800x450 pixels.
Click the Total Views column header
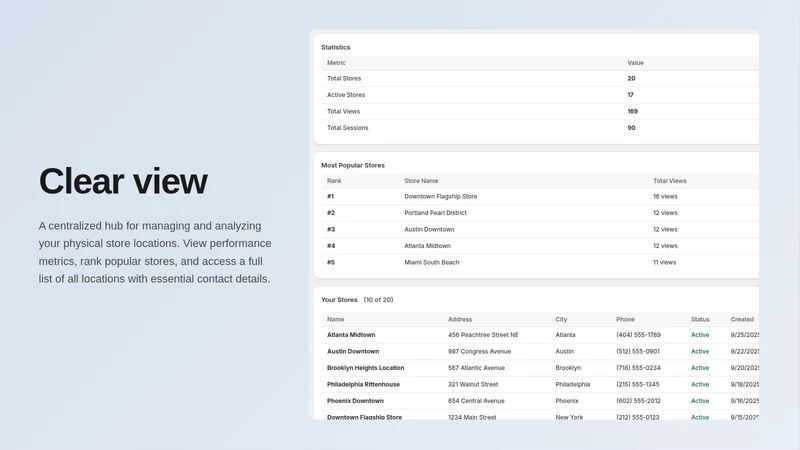(x=669, y=181)
